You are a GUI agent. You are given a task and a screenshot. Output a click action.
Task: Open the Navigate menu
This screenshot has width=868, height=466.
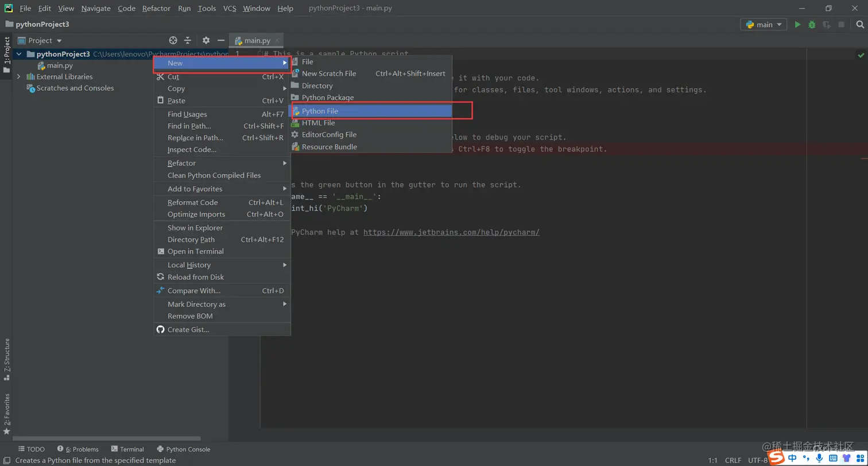coord(95,9)
